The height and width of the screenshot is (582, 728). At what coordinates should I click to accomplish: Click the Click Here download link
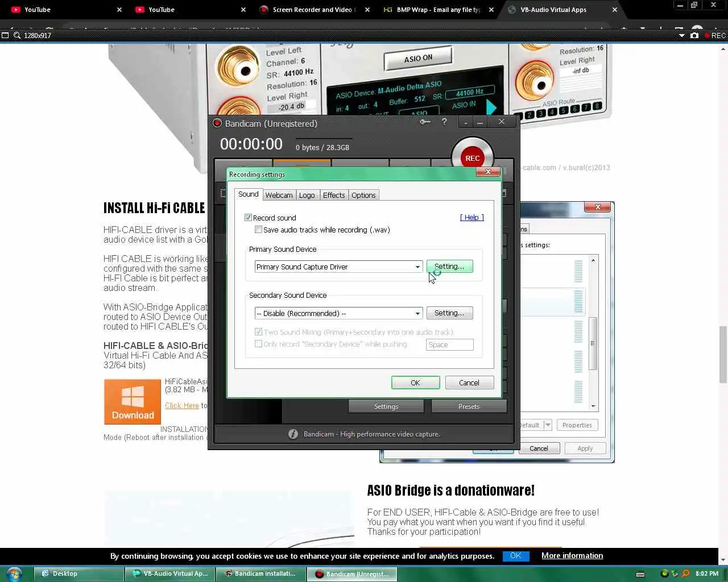182,405
